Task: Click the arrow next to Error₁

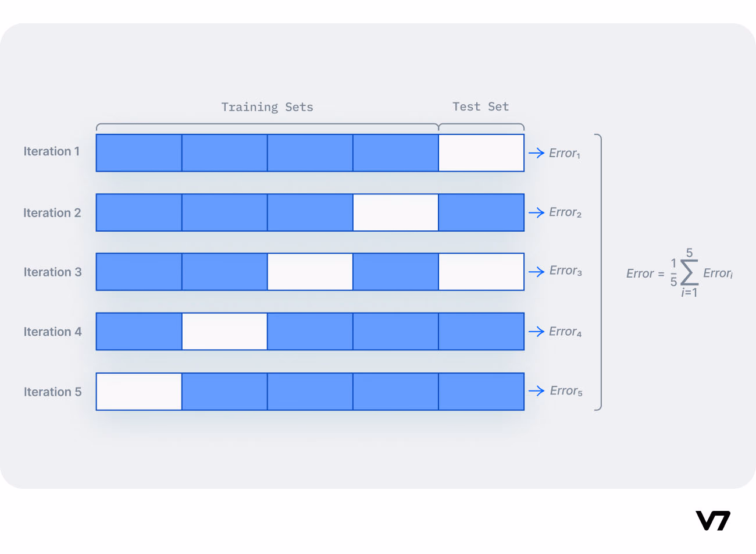Action: (536, 153)
